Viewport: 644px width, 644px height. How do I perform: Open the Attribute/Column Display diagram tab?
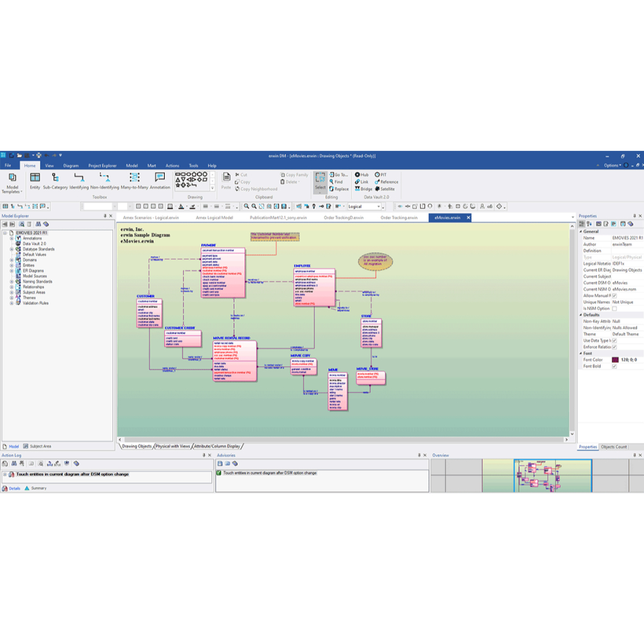217,446
